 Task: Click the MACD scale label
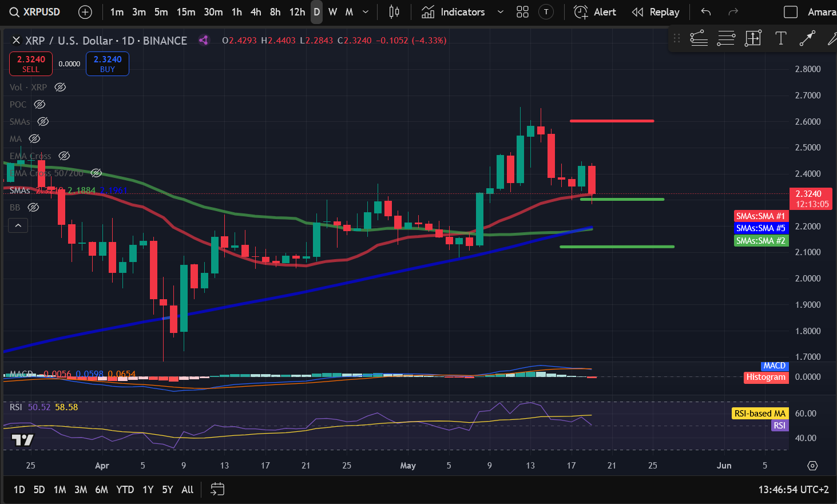point(775,366)
